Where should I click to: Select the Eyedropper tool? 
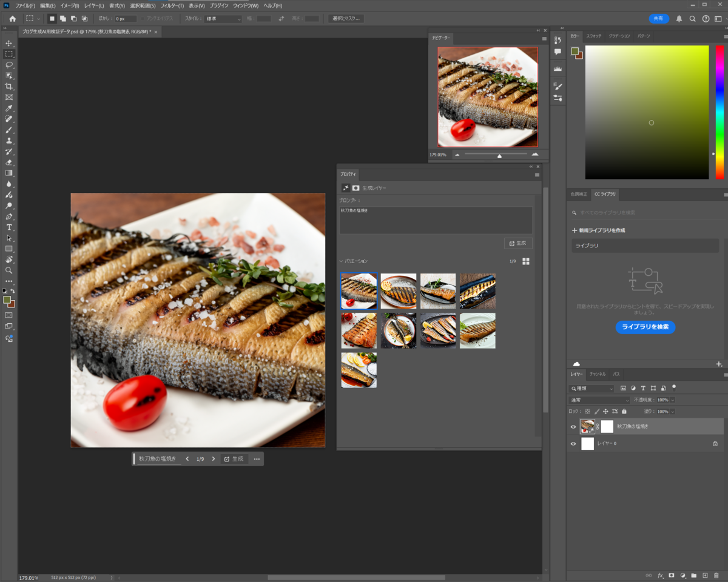pos(9,108)
